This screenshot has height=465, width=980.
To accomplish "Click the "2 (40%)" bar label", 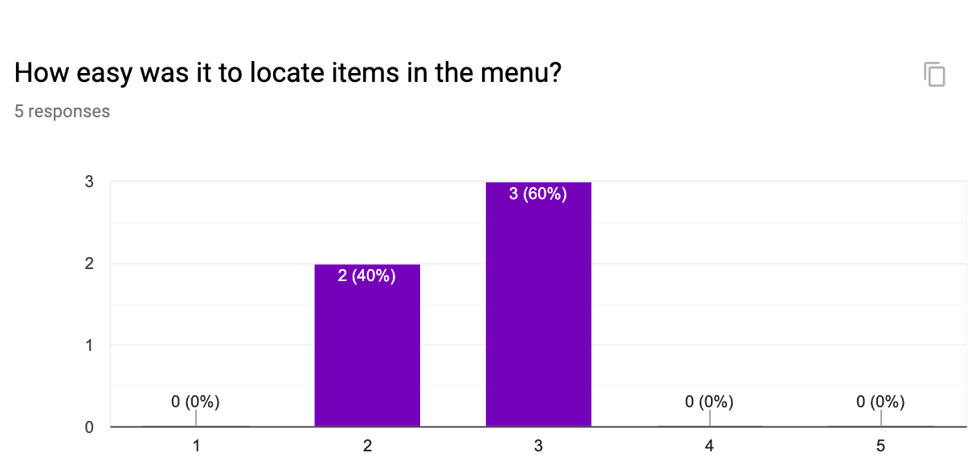I will (367, 277).
